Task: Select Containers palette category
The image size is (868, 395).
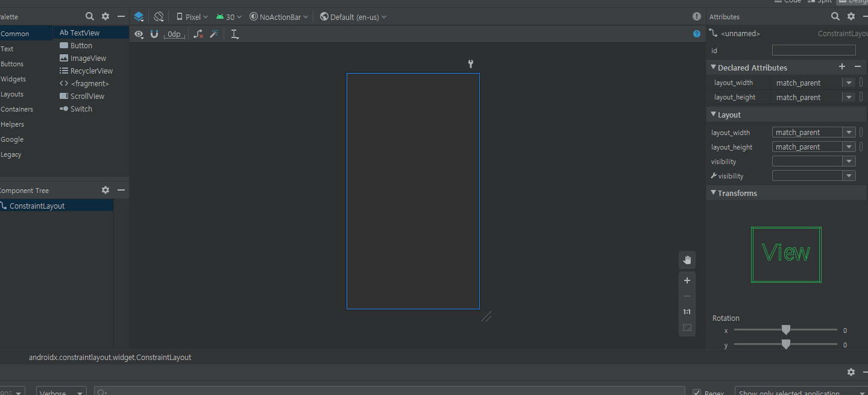Action: click(x=26, y=109)
